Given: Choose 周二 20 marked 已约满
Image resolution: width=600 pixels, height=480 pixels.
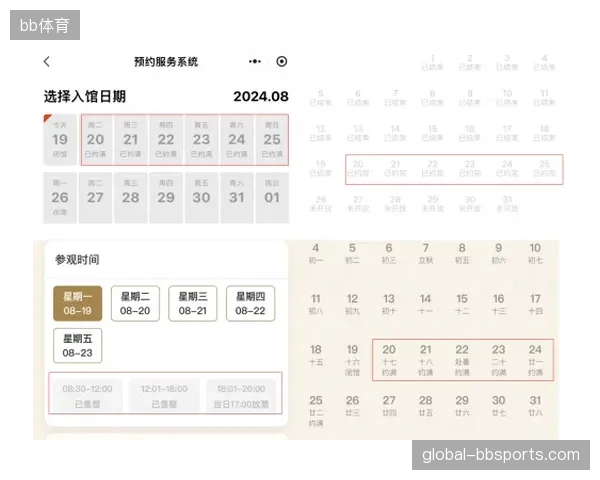Looking at the screenshot, I should (95, 140).
